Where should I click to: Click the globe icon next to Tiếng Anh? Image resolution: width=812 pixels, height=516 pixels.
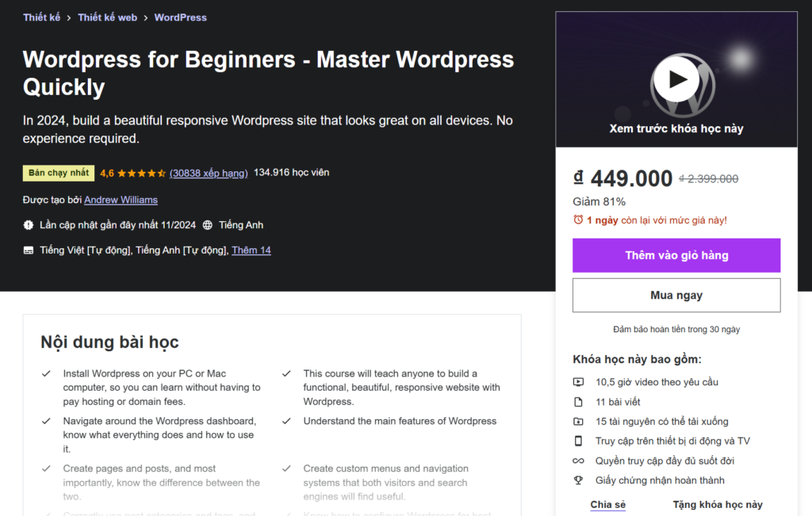206,225
